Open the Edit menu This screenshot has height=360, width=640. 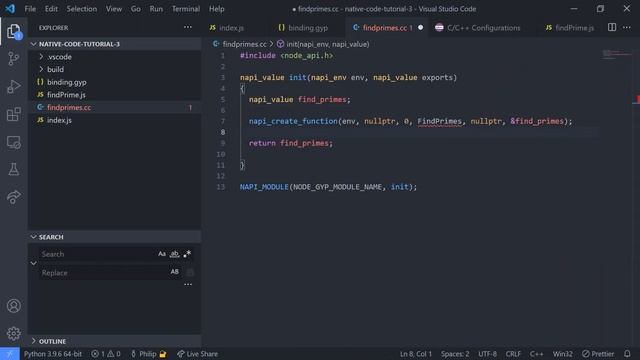click(x=51, y=9)
